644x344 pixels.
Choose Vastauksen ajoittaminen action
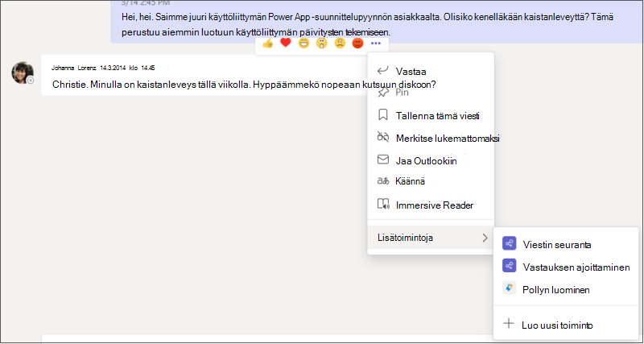(x=566, y=267)
